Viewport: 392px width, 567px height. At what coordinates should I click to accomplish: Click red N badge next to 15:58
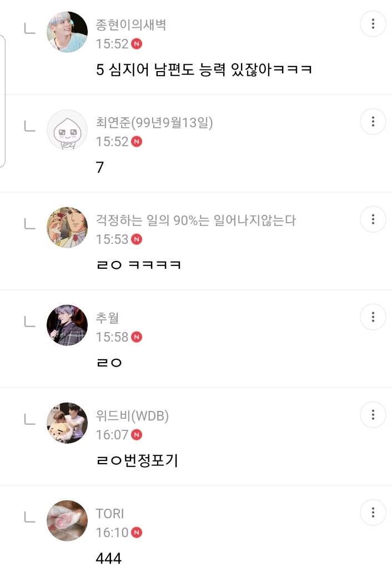[137, 337]
